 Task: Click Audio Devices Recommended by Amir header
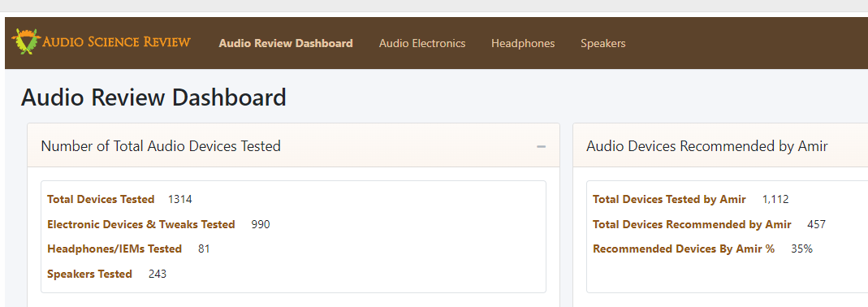click(x=706, y=146)
